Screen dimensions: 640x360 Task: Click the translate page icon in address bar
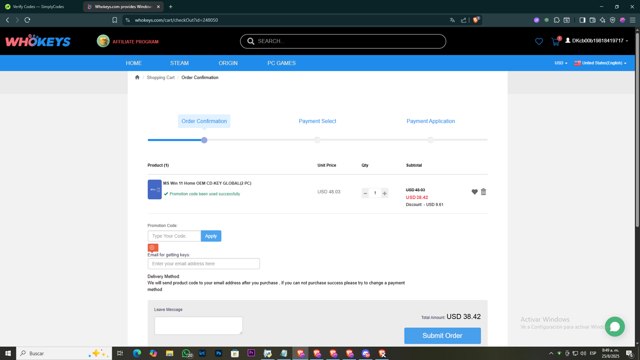pyautogui.click(x=452, y=20)
